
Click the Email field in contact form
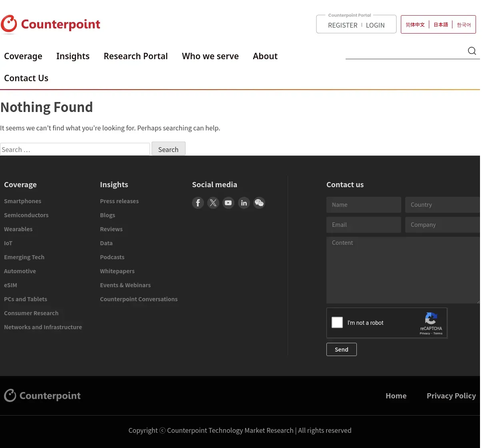click(364, 225)
